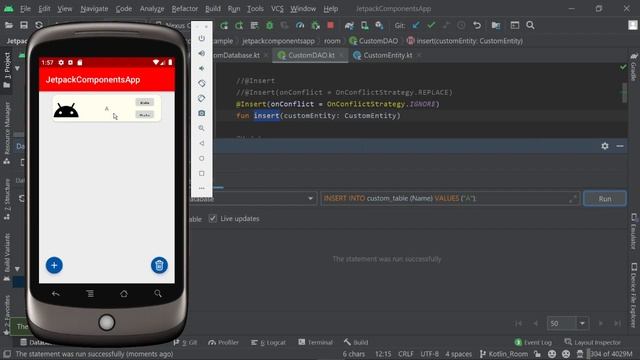The height and width of the screenshot is (360, 640).
Task: Open emulator extended controls (three dots)
Action: [202, 188]
